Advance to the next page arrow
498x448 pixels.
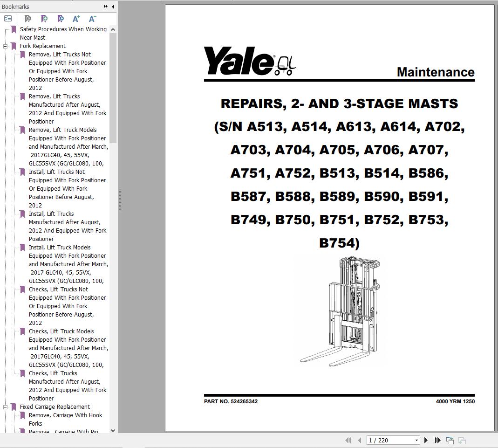(x=426, y=440)
